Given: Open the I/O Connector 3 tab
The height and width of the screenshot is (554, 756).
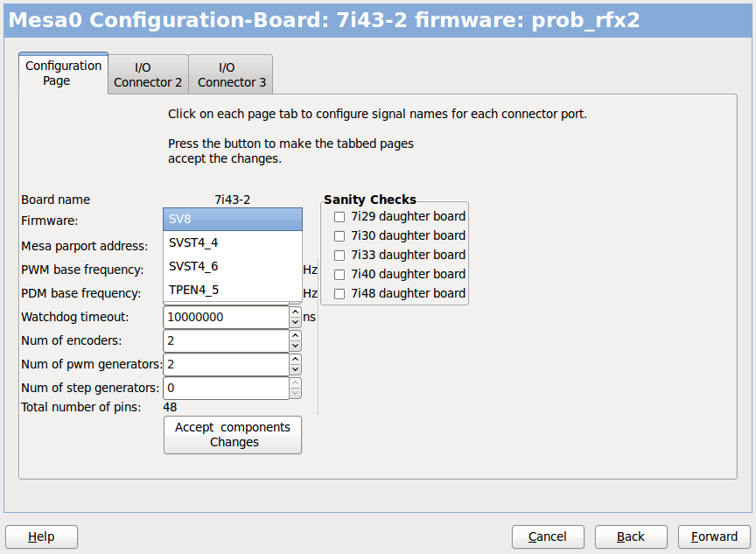Looking at the screenshot, I should 231,74.
